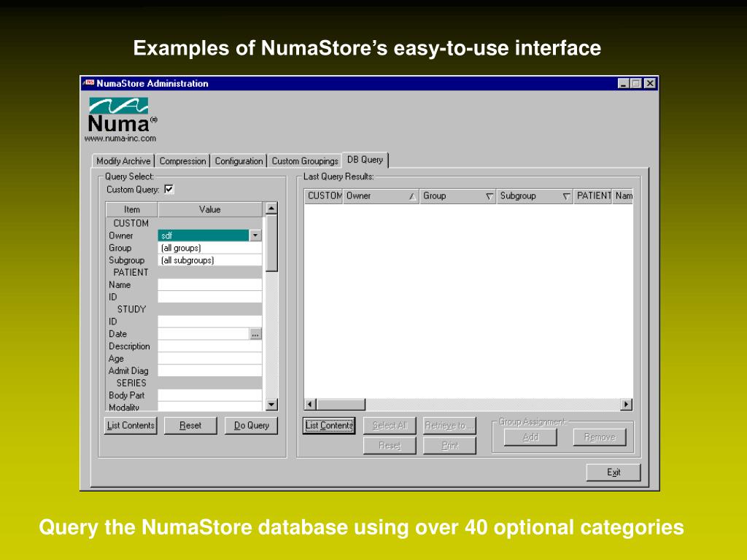Close the NumaStore Administration window

[650, 83]
